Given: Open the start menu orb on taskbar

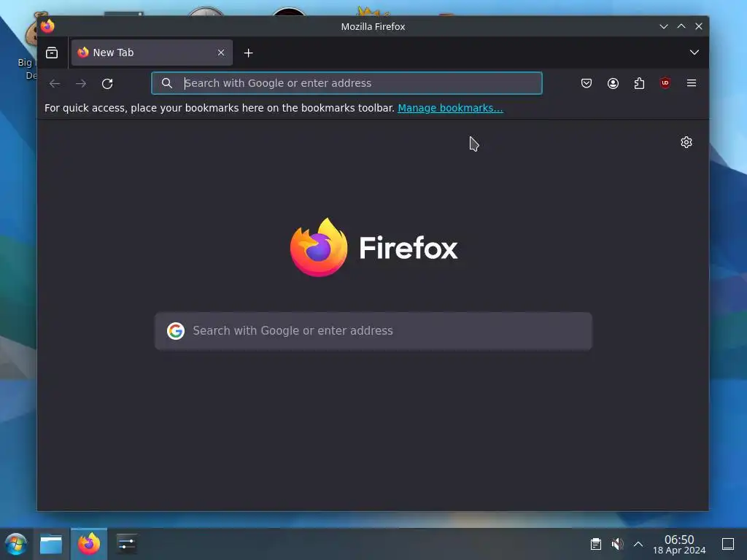Looking at the screenshot, I should [x=16, y=544].
